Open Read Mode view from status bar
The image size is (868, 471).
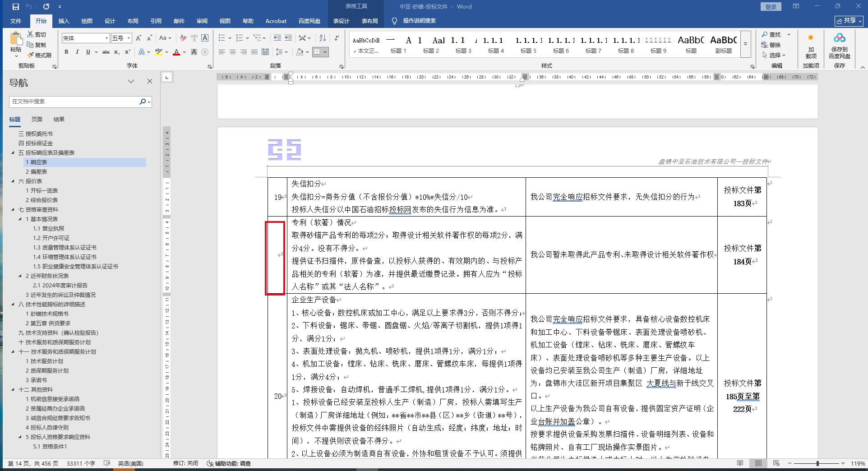[x=740, y=463]
